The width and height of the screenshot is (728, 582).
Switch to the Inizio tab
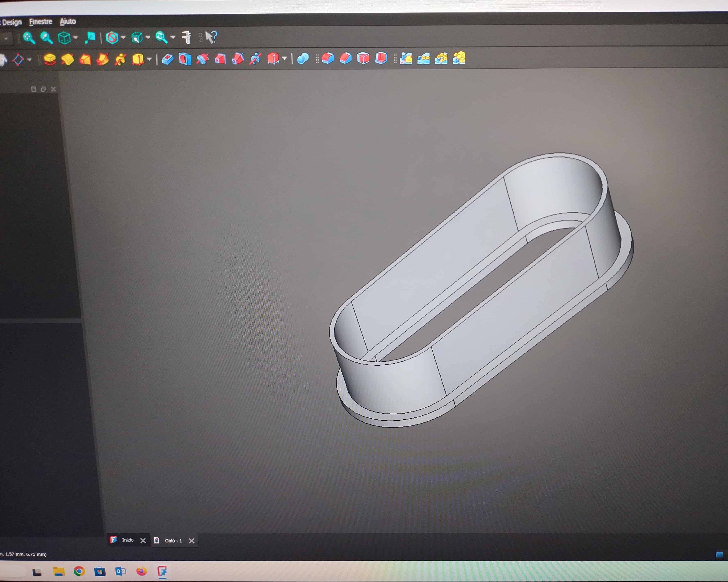[x=128, y=540]
